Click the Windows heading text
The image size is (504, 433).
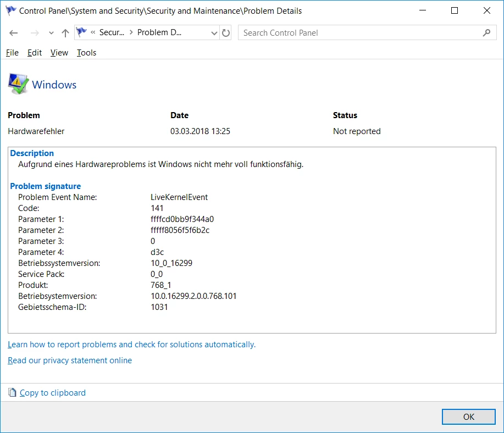54,85
